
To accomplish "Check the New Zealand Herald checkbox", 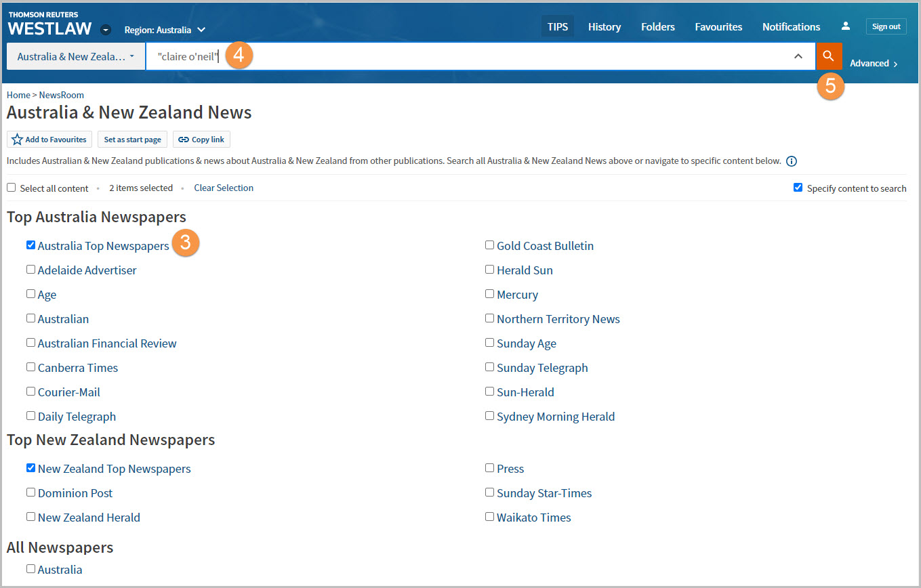I will coord(30,517).
